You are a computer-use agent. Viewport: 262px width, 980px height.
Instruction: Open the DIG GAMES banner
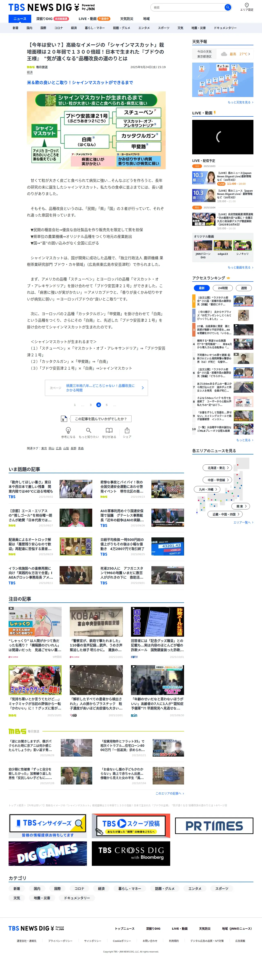48,854
